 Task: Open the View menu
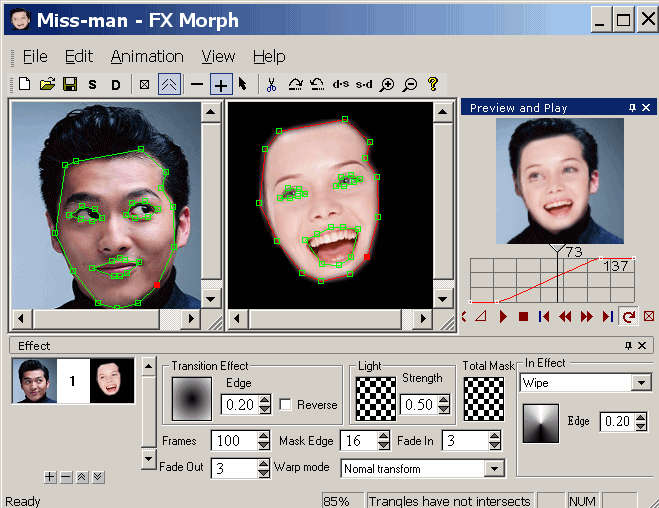(218, 56)
